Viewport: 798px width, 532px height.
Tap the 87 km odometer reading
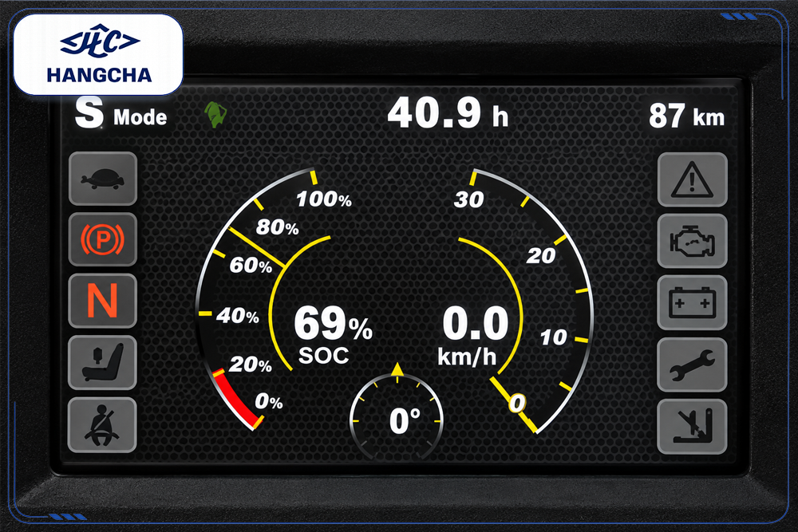pyautogui.click(x=686, y=116)
